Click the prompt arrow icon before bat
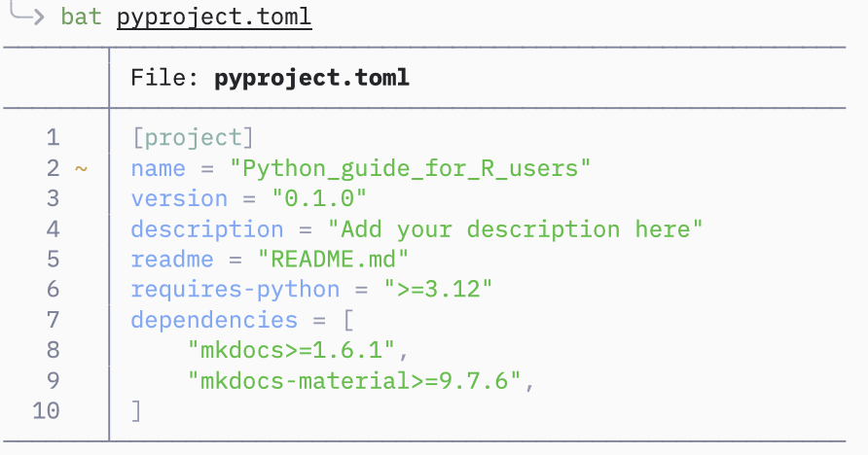Image resolution: width=868 pixels, height=455 pixels. point(26,13)
